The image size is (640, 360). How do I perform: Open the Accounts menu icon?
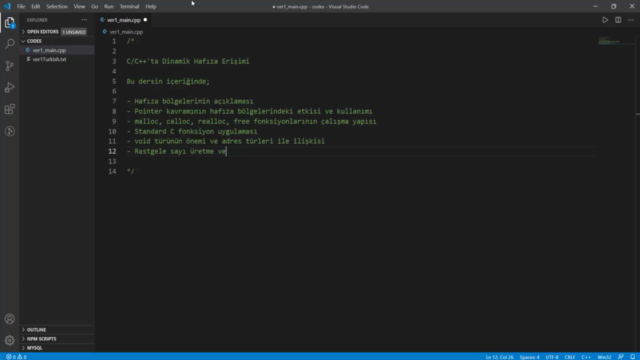(10, 319)
